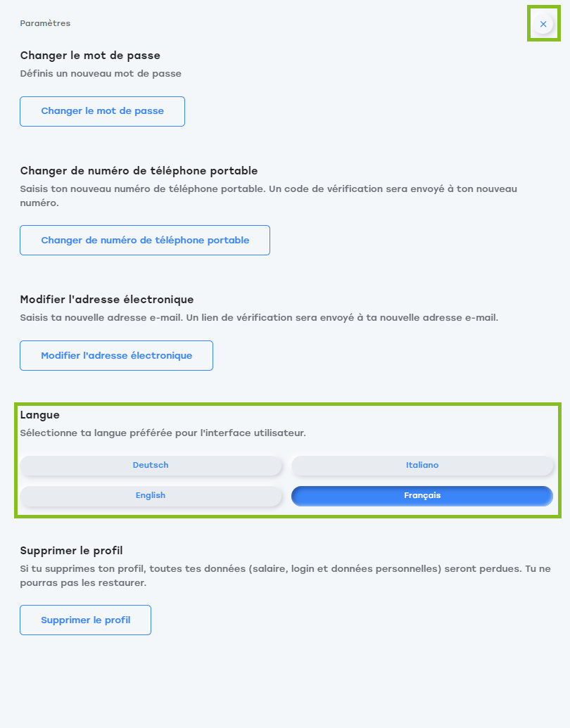Click the text Définis un nouveau mot de passe
The height and width of the screenshot is (728, 570).
(101, 73)
